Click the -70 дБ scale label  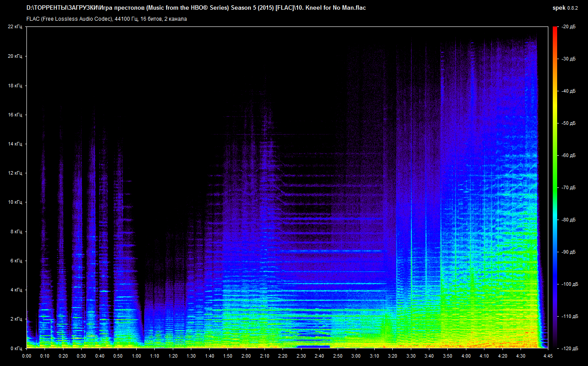click(x=568, y=187)
